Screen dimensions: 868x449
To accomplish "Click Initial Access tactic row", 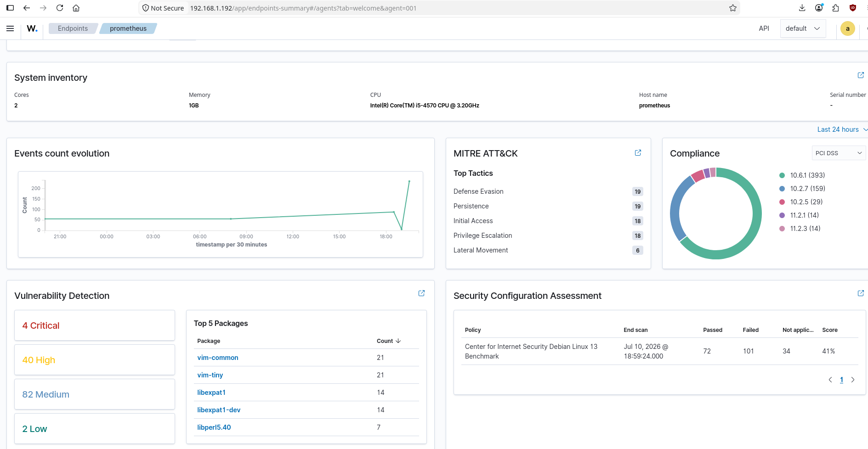I will click(548, 221).
